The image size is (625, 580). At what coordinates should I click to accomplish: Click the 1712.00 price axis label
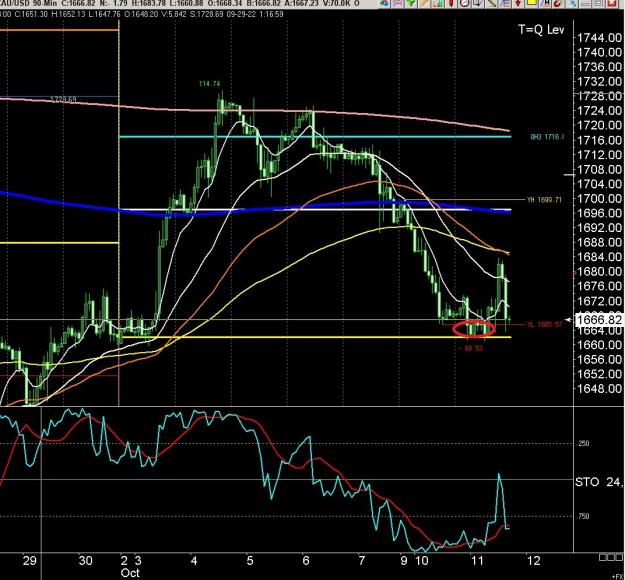tap(599, 155)
